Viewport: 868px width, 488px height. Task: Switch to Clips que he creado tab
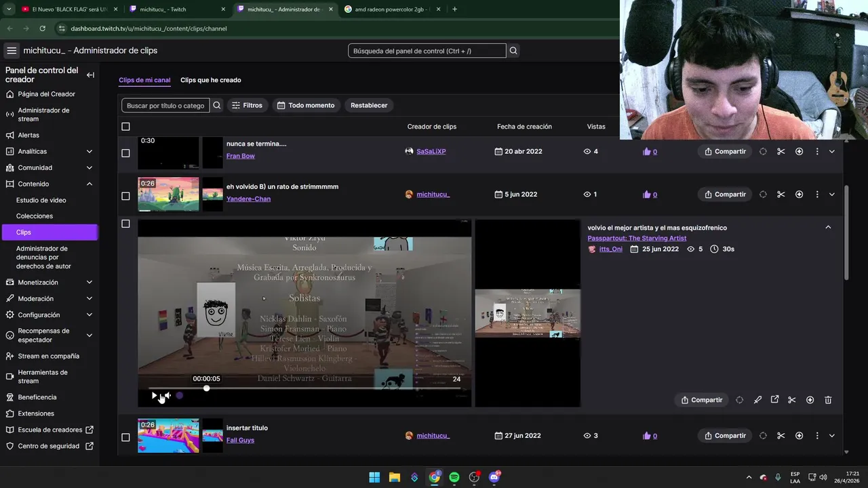(x=211, y=80)
